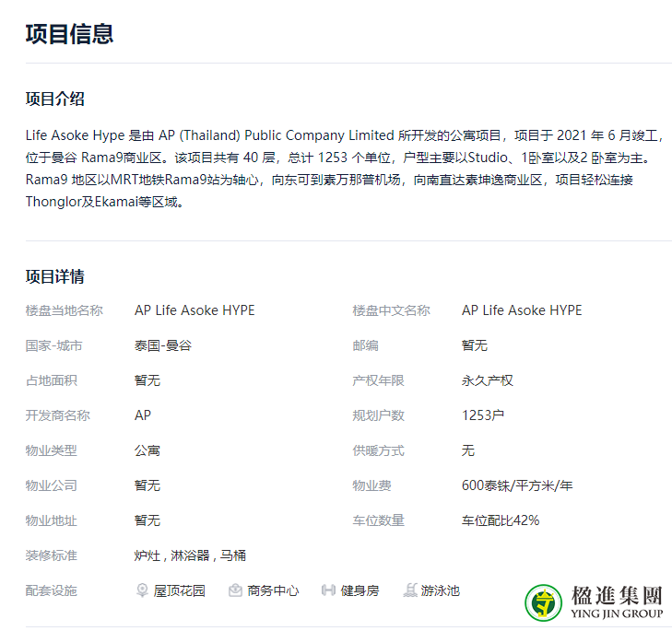Click the gym (健身房) dumbbell icon
The width and height of the screenshot is (672, 631).
click(x=328, y=590)
